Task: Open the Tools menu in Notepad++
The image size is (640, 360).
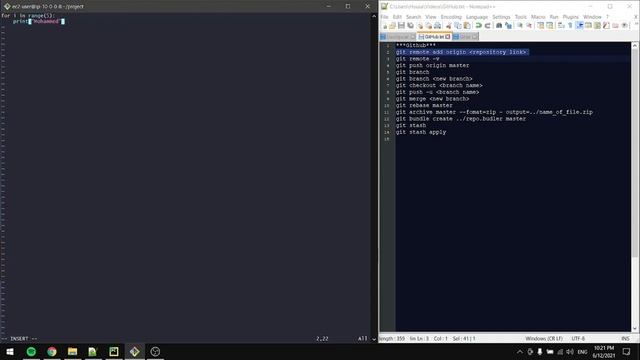Action: tap(520, 17)
